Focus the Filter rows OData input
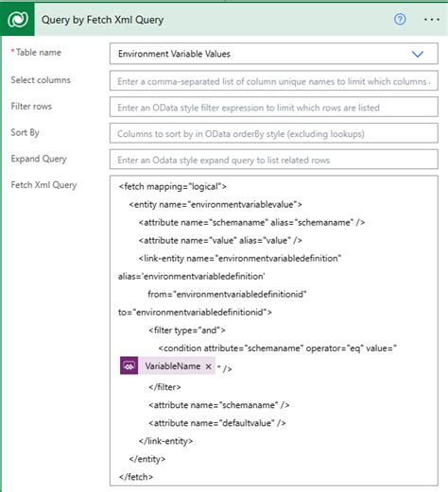Viewport: 448px width, 492px height. pyautogui.click(x=274, y=107)
